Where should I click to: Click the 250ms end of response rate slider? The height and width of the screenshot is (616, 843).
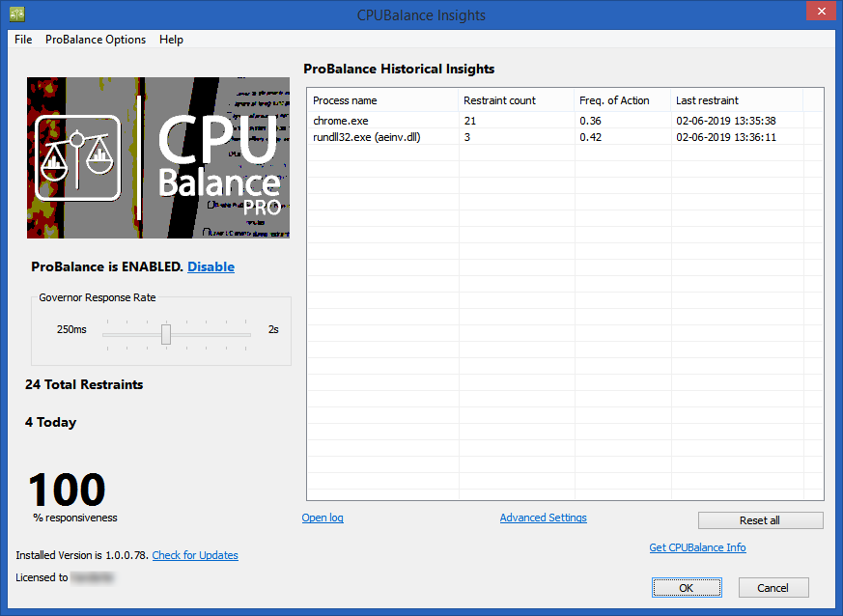click(x=71, y=329)
